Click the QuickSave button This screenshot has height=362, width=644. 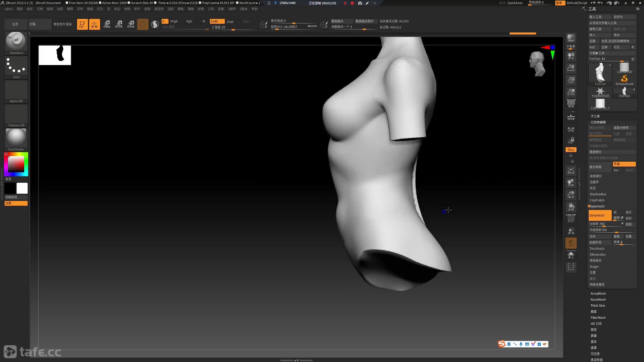click(x=515, y=3)
